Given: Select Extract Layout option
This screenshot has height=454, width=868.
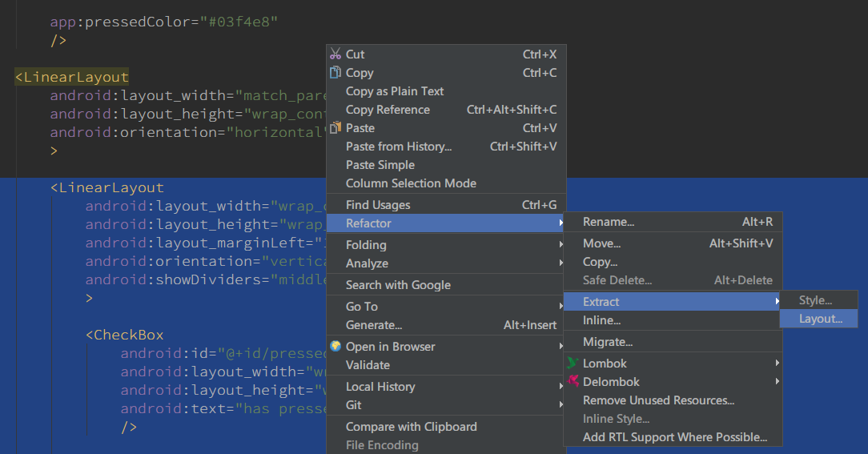Looking at the screenshot, I should click(820, 319).
